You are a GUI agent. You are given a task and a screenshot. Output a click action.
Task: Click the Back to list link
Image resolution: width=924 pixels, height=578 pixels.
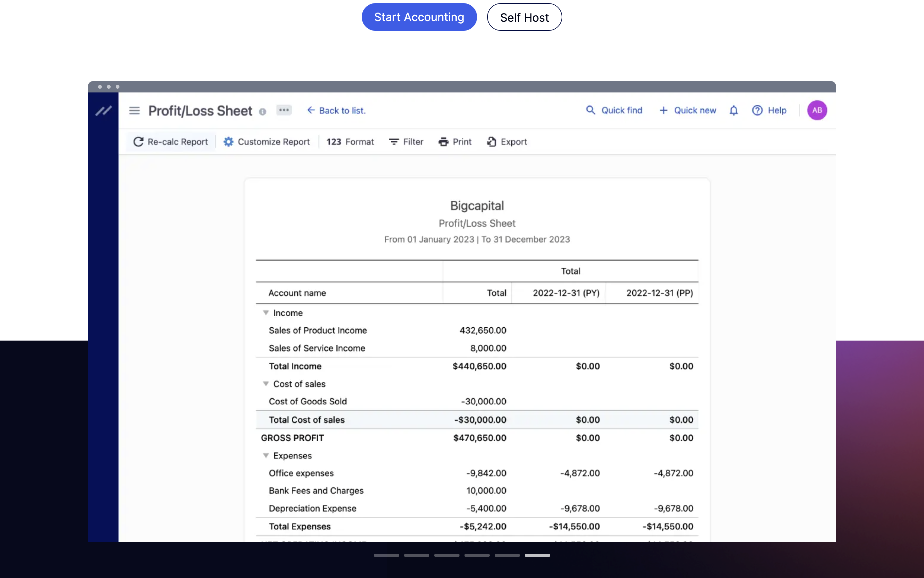(x=336, y=110)
